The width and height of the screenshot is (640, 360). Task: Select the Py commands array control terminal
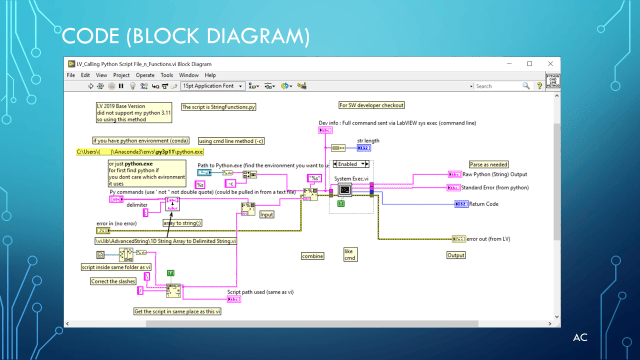coord(116,199)
